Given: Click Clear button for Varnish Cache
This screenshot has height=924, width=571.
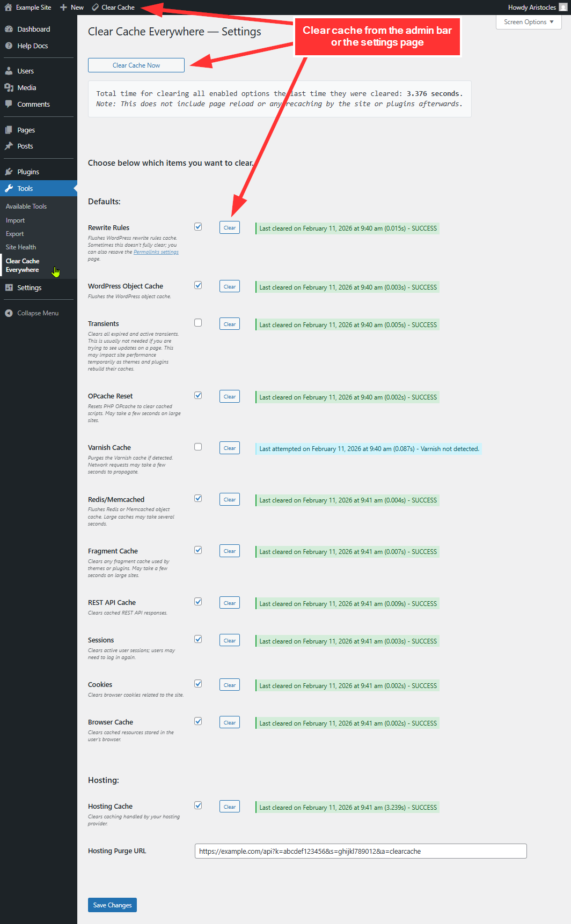Looking at the screenshot, I should 230,448.
